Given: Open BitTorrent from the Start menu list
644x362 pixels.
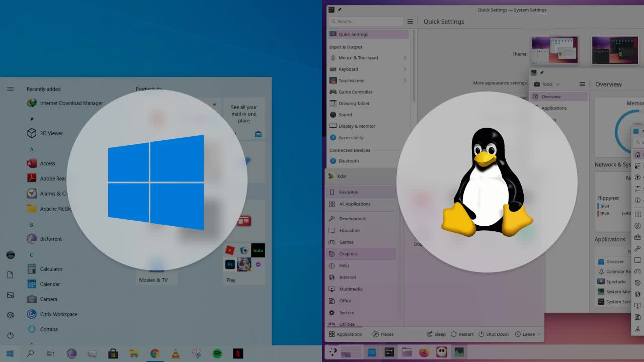Looking at the screenshot, I should click(x=44, y=239).
